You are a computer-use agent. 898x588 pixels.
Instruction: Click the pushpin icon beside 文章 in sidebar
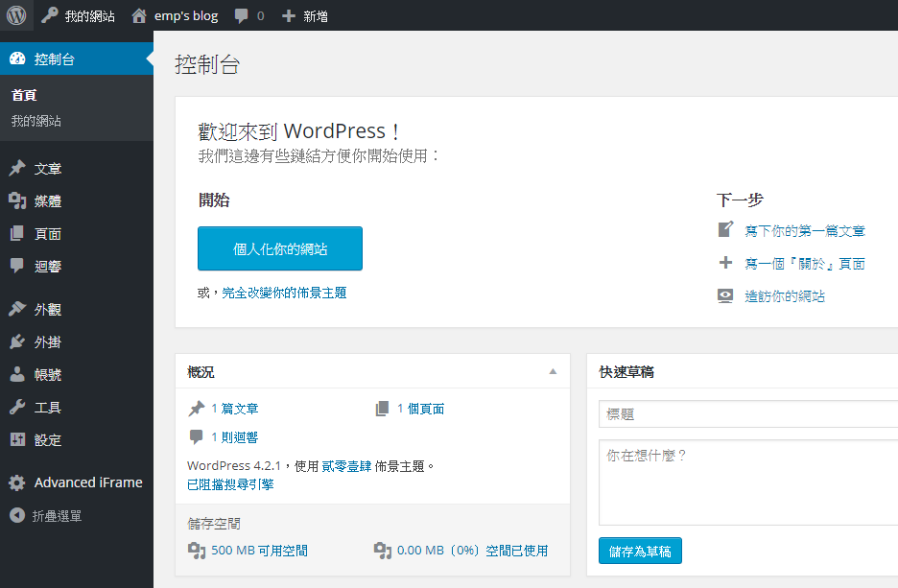point(17,168)
